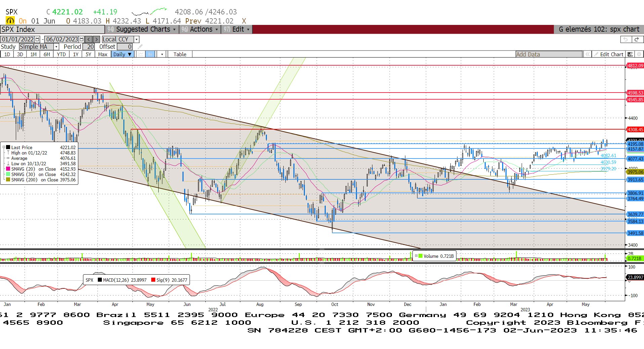
Task: Click the Offset value field
Action: point(125,47)
